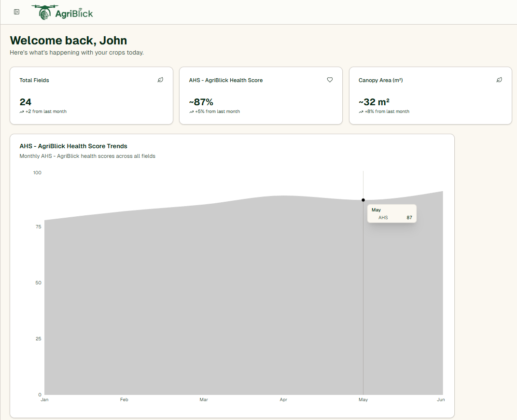Click the May AHS tooltip on the chart
This screenshot has height=420, width=517.
click(391, 213)
